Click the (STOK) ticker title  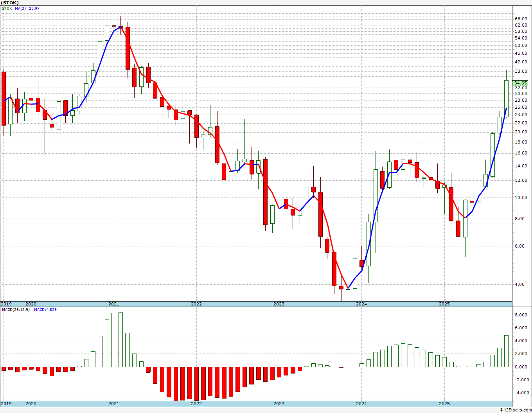(x=10, y=3)
